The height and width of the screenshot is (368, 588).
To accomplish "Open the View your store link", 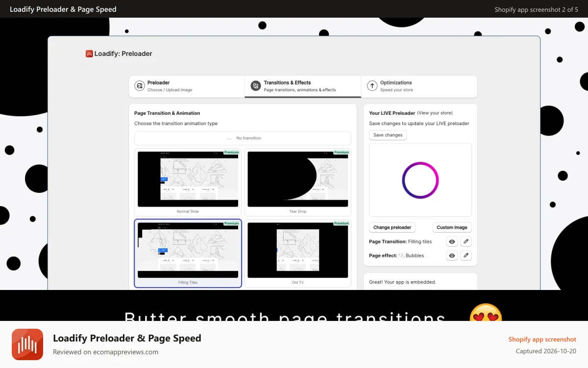I will pyautogui.click(x=435, y=113).
